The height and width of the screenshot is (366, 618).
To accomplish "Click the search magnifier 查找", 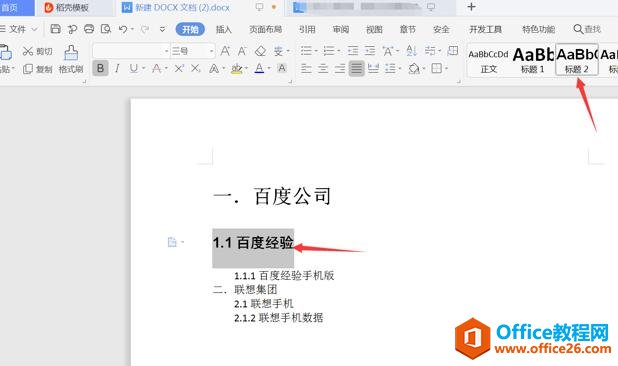I will 587,29.
